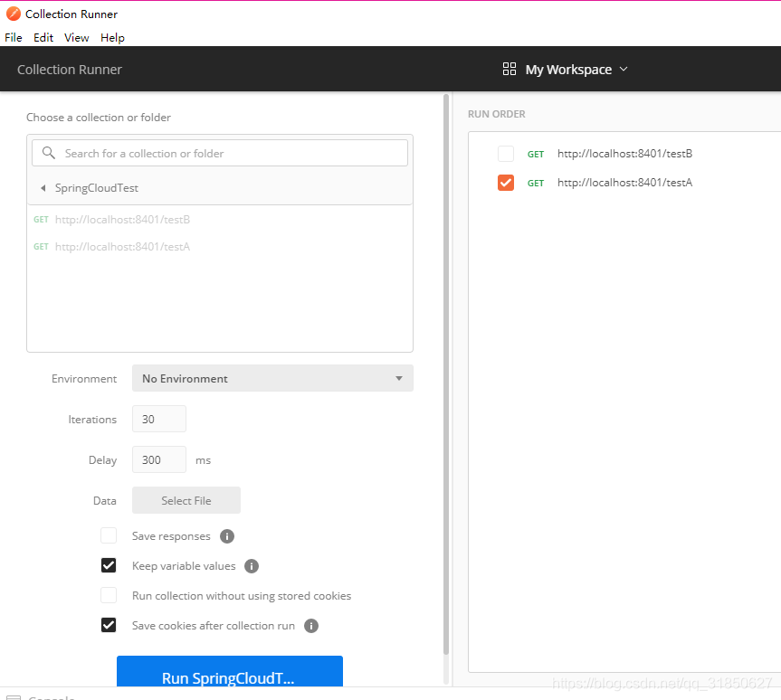
Task: Click the search magnifier icon
Action: click(48, 153)
